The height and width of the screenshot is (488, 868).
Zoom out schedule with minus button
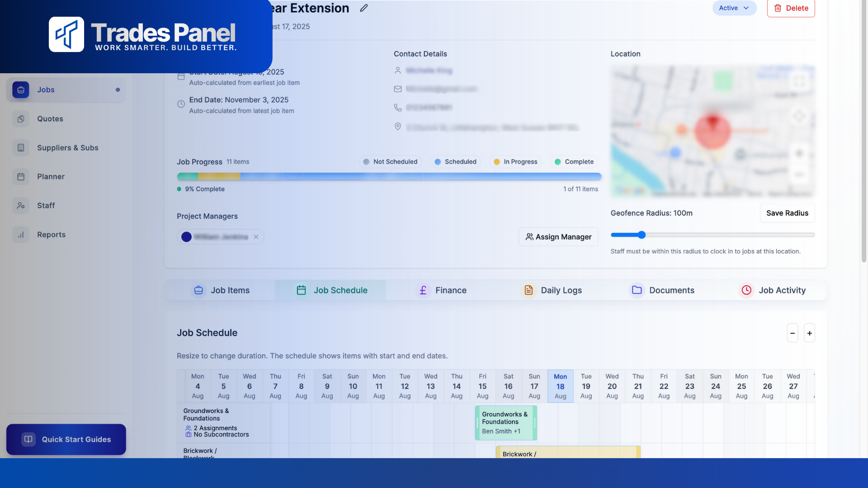point(793,333)
